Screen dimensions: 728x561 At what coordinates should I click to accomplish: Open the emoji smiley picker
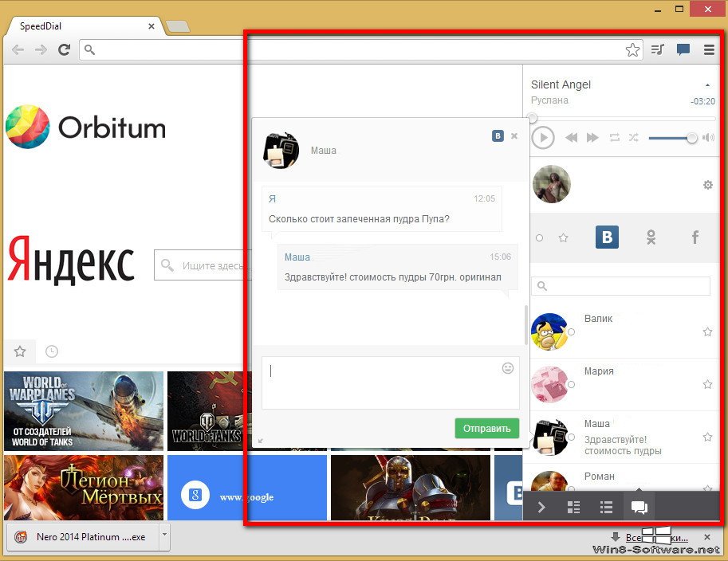(508, 368)
